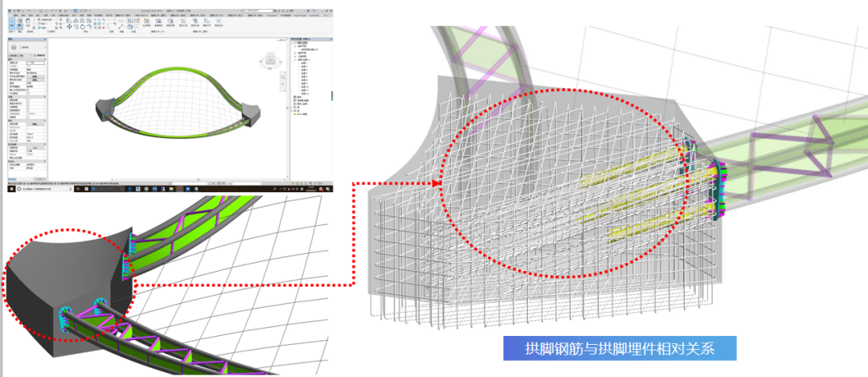This screenshot has width=868, height=377.
Task: Click the search box in Revit title bar
Action: coord(258,10)
